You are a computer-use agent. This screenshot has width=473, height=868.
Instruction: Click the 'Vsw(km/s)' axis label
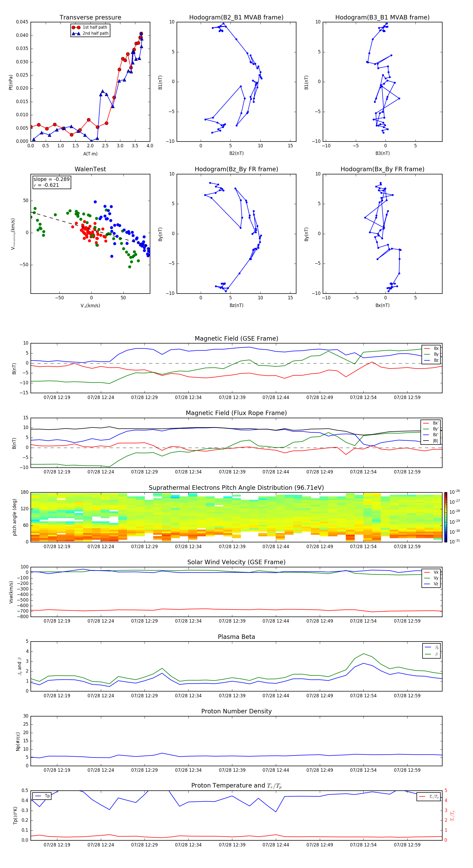[x=11, y=592]
